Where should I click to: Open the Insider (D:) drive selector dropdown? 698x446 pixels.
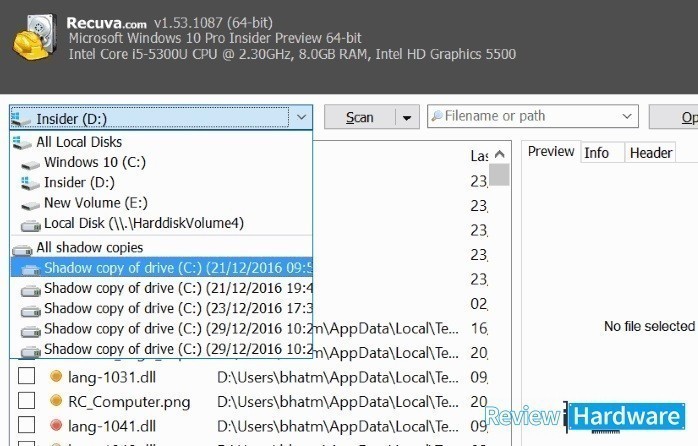[161, 118]
